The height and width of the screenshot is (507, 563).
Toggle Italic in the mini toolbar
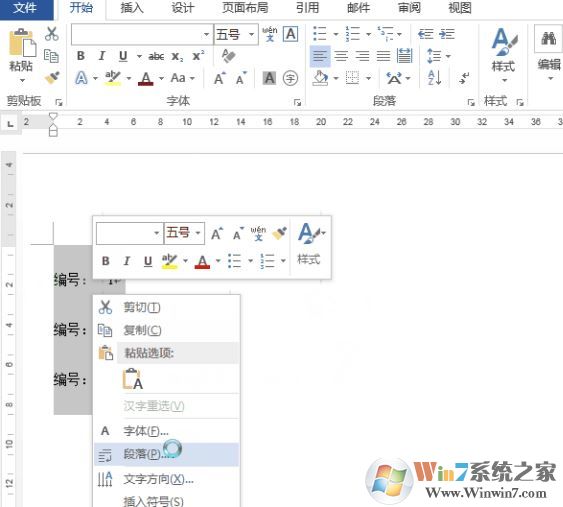[126, 261]
